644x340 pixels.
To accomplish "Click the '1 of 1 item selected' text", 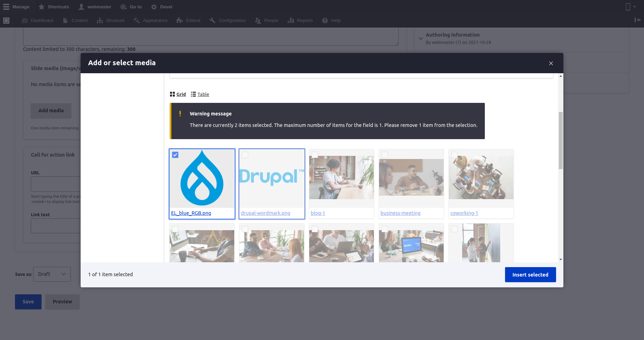I will 111,274.
